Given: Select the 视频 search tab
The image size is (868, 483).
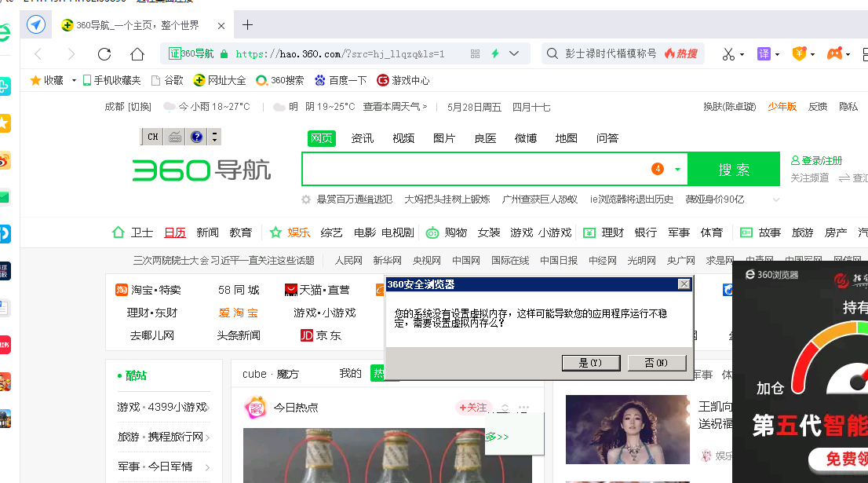Looking at the screenshot, I should tap(403, 138).
